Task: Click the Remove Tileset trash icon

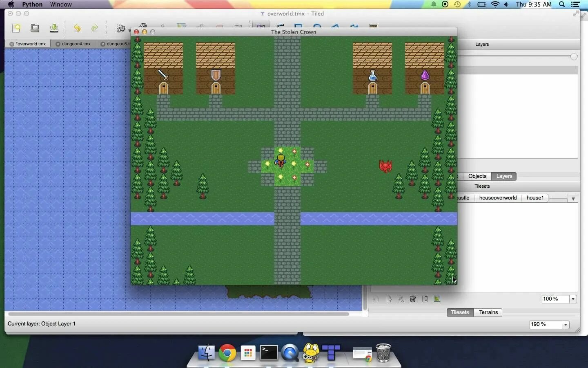Action: pos(413,299)
